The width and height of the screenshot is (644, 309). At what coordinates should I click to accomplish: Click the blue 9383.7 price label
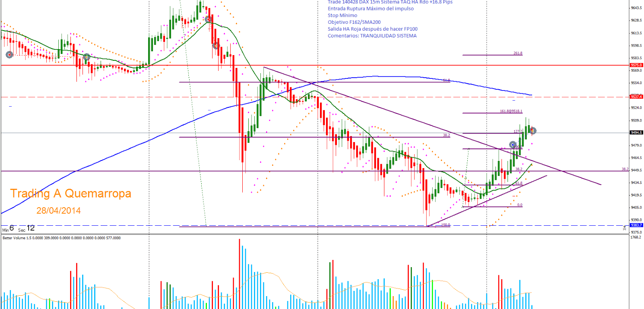click(x=636, y=225)
